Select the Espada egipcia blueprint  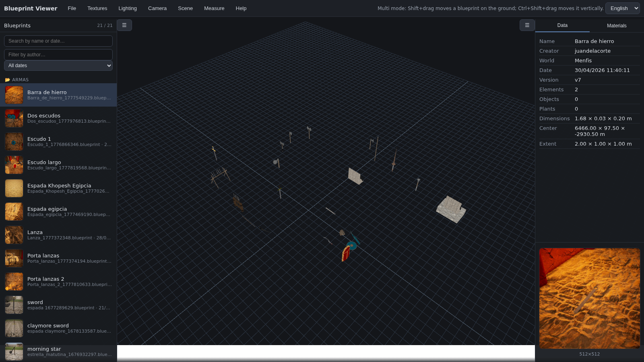pyautogui.click(x=58, y=212)
